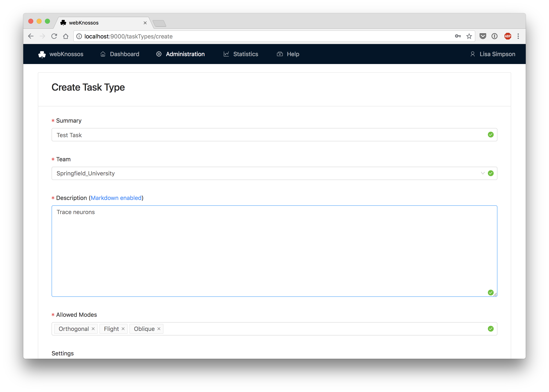Click the 1Password extension icon
This screenshot has height=392, width=549.
495,36
